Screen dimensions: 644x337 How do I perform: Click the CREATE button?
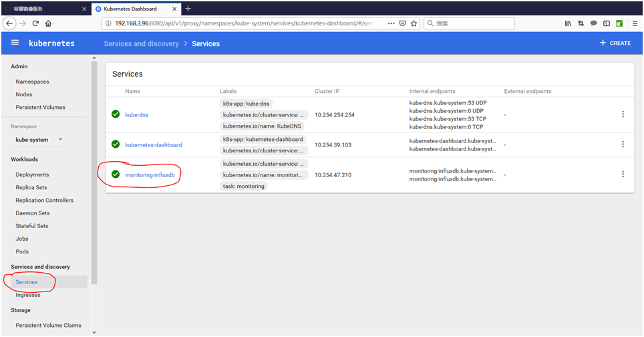click(615, 43)
